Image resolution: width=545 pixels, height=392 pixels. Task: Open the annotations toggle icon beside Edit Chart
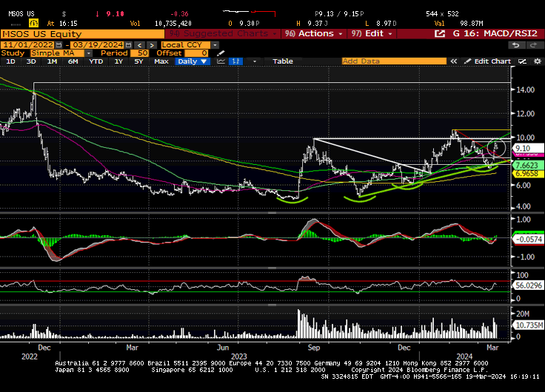click(522, 61)
